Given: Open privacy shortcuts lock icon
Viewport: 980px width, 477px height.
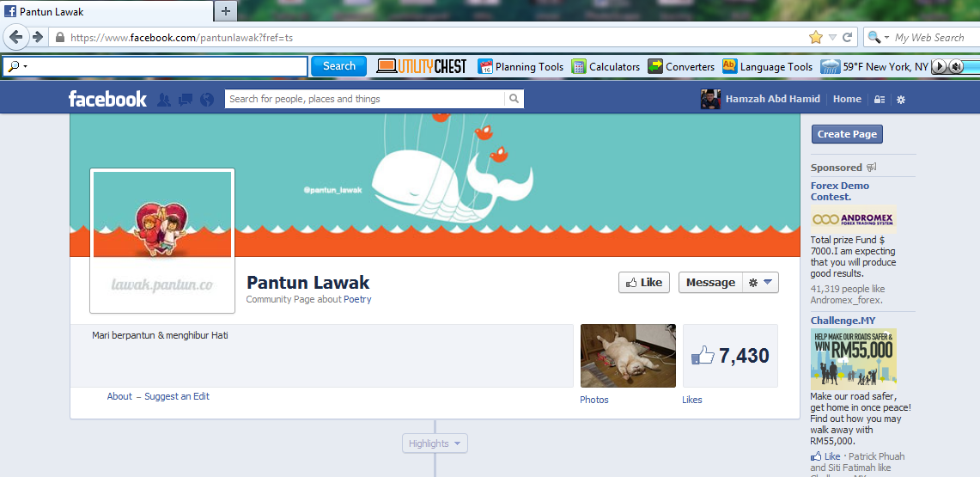Looking at the screenshot, I should [880, 100].
